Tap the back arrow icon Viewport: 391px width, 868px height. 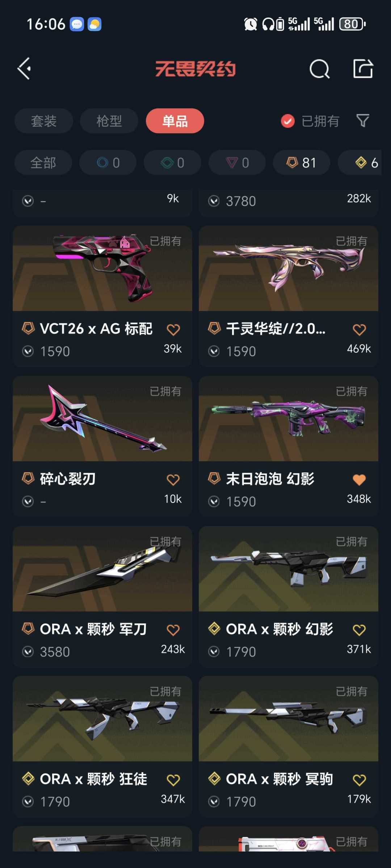point(24,68)
